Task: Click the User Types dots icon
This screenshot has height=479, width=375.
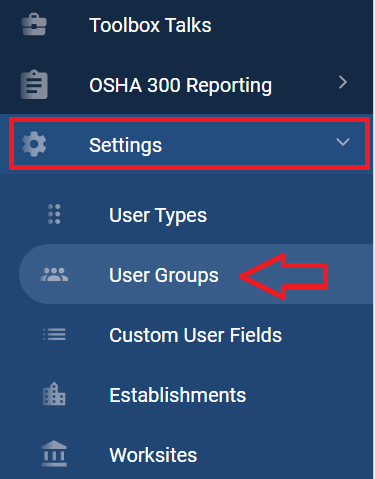Action: (x=54, y=214)
